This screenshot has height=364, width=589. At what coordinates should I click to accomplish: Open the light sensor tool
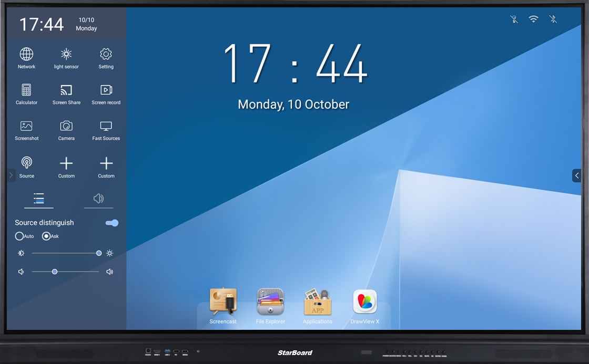66,57
